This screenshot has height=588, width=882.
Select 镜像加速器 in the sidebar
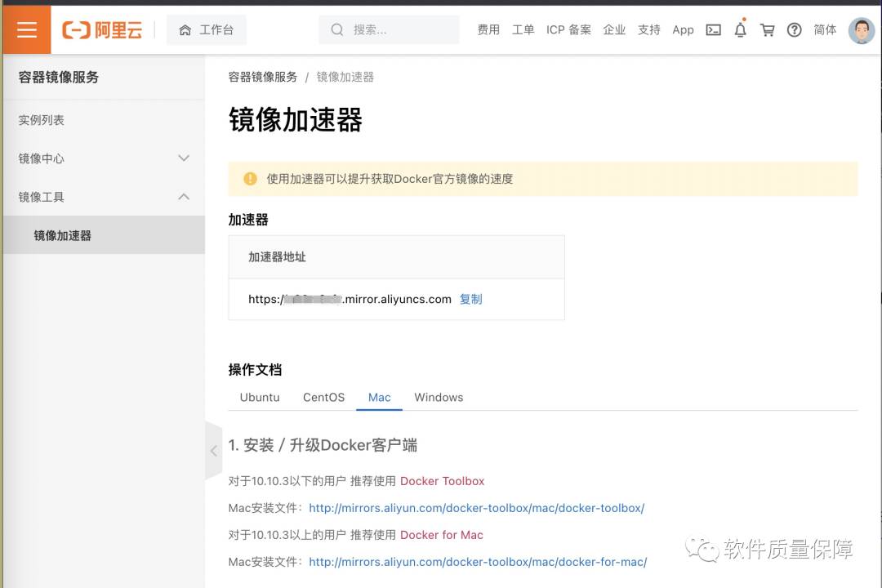click(x=104, y=235)
